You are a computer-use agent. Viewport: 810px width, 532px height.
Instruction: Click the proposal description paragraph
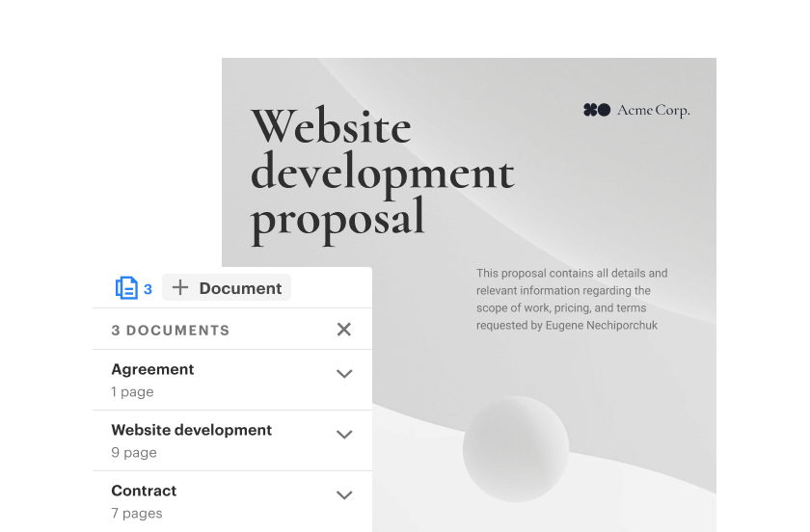click(x=572, y=299)
